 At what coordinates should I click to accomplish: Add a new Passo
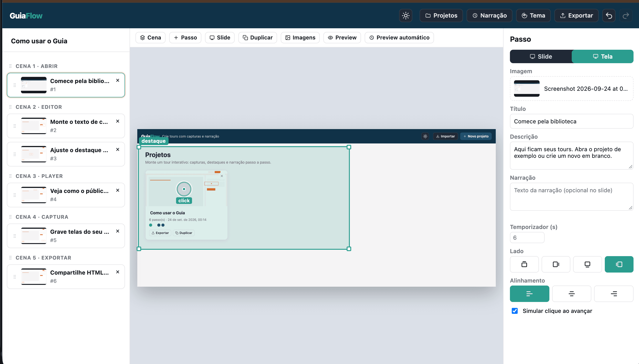(x=185, y=37)
